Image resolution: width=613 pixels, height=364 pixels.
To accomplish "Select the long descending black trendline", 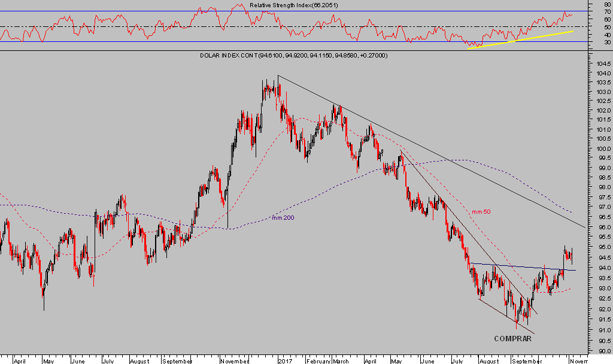I will [431, 151].
